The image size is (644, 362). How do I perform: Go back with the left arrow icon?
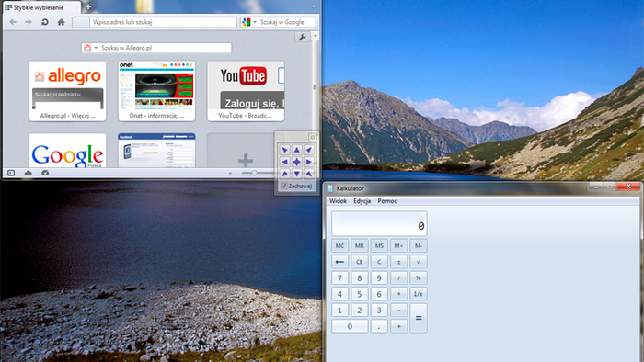point(13,22)
